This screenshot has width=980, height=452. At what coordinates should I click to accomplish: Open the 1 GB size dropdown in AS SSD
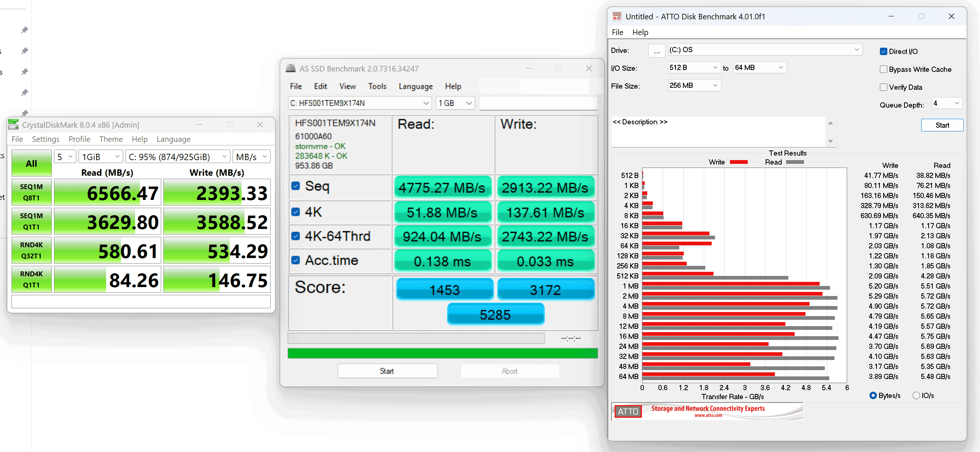455,103
